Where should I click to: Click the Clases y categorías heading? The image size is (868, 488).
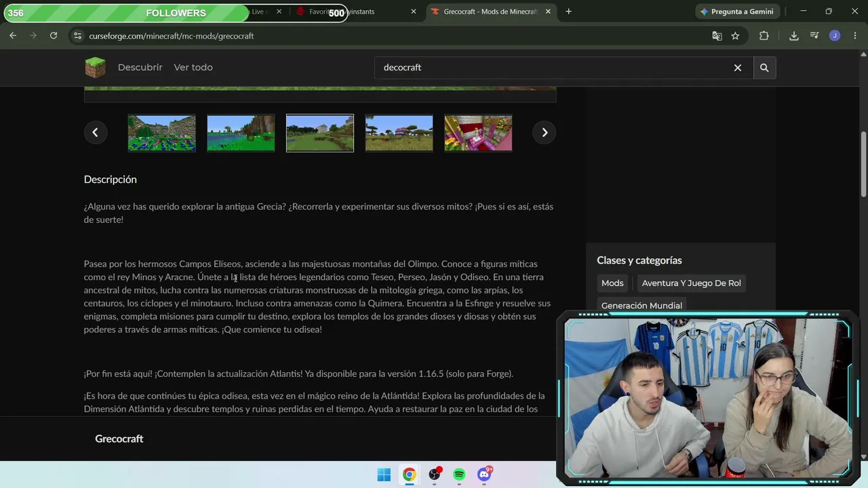(639, 260)
